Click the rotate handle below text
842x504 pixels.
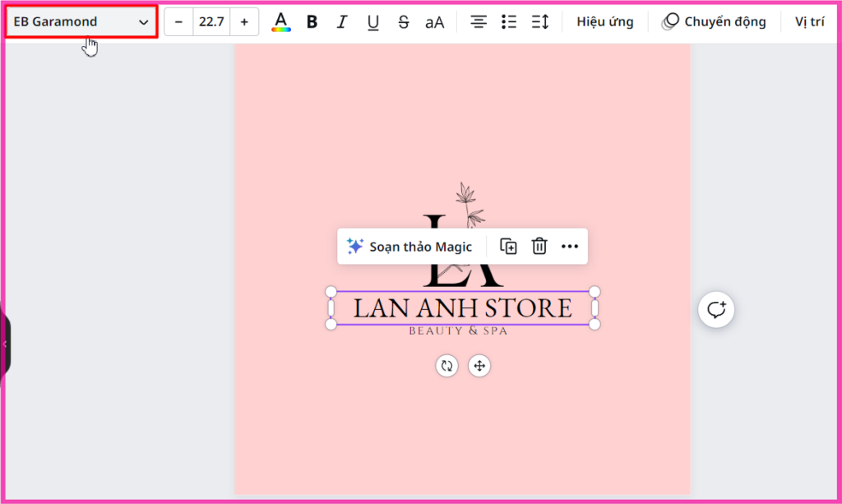[446, 366]
